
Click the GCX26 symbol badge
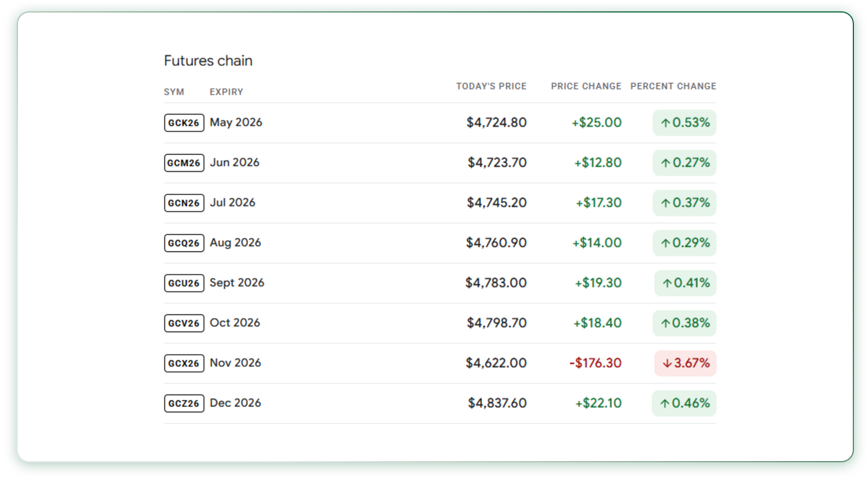pyautogui.click(x=184, y=363)
